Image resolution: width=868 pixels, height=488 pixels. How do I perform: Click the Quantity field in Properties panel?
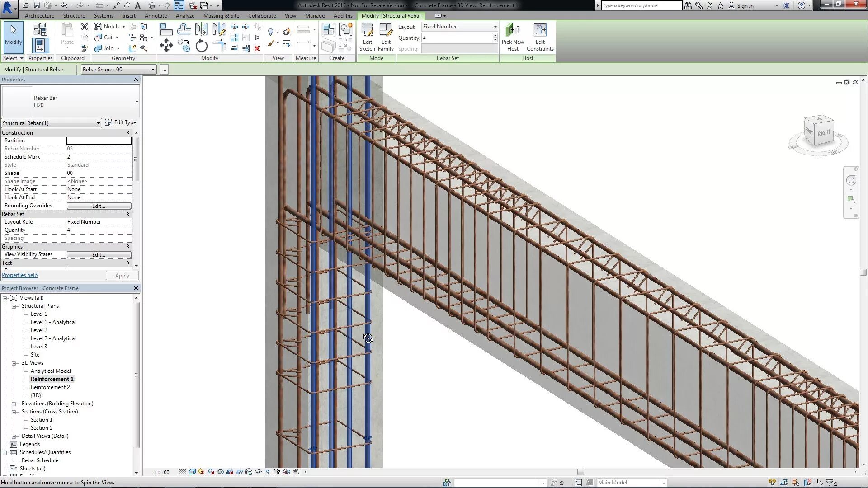99,230
